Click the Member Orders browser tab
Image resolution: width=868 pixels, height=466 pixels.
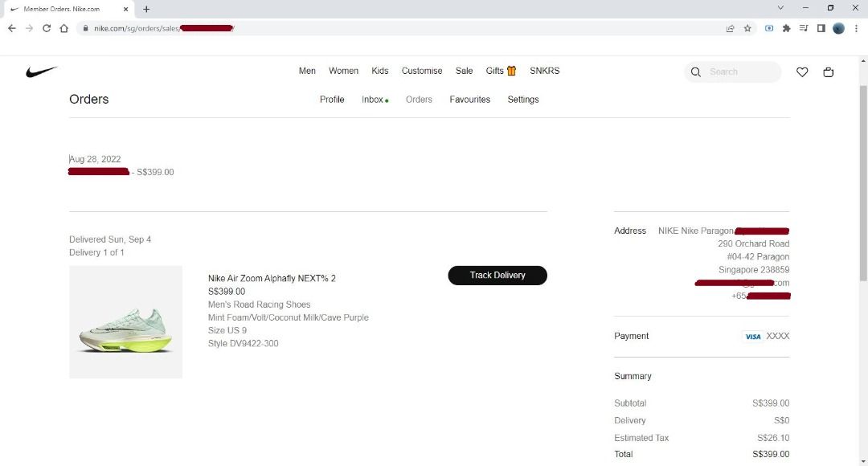69,9
